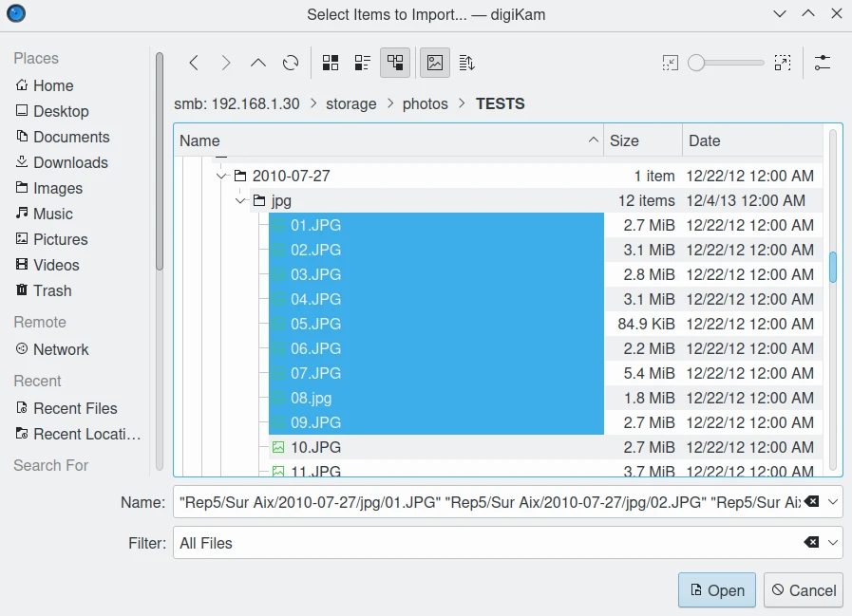Select Network under Remote places
Image resolution: width=852 pixels, height=616 pixels.
61,349
